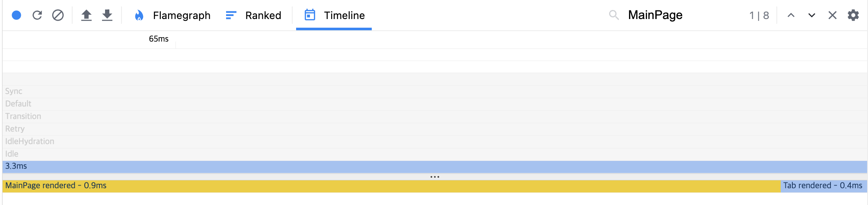The height and width of the screenshot is (205, 868).
Task: Switch to the Flamegraph tab
Action: click(x=172, y=16)
